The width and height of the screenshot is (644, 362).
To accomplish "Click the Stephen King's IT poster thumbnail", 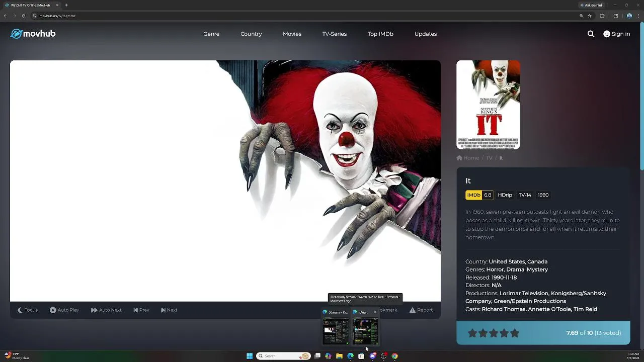I will [488, 105].
